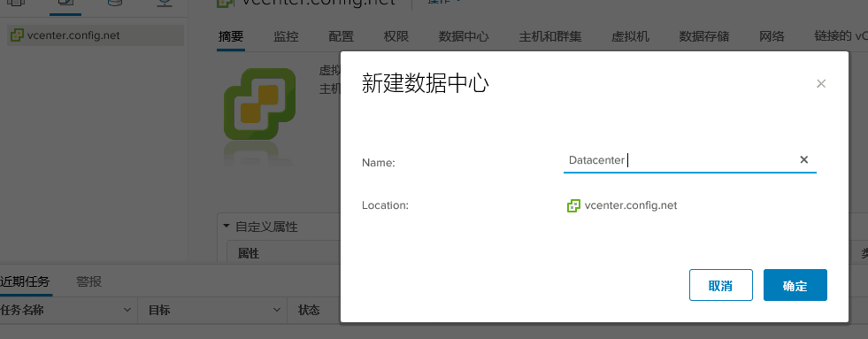The height and width of the screenshot is (339, 868).
Task: Click the large vCenter logo in summary
Action: pos(259,104)
